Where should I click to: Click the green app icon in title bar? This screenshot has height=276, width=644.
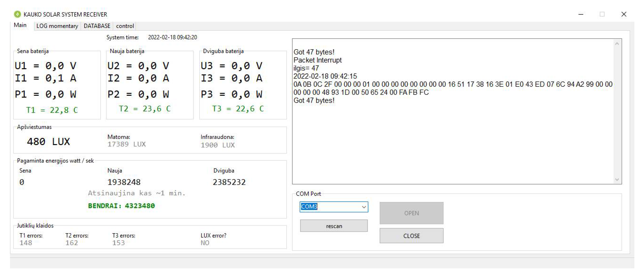[17, 14]
